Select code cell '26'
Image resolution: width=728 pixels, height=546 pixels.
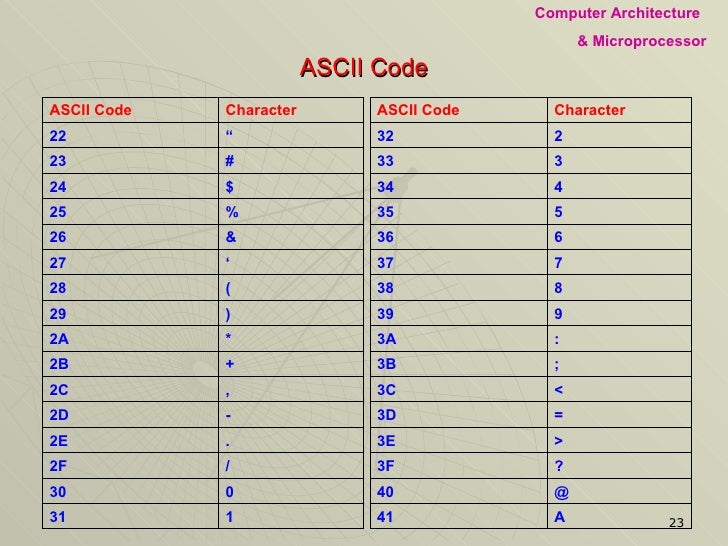pyautogui.click(x=130, y=237)
